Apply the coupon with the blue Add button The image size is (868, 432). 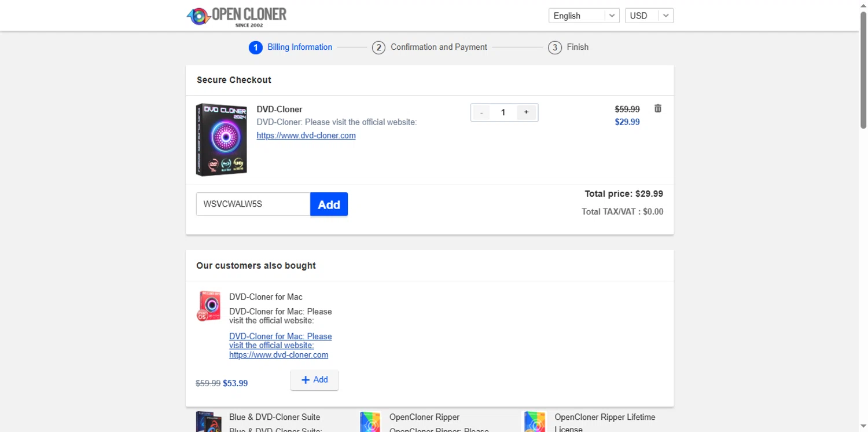coord(329,204)
